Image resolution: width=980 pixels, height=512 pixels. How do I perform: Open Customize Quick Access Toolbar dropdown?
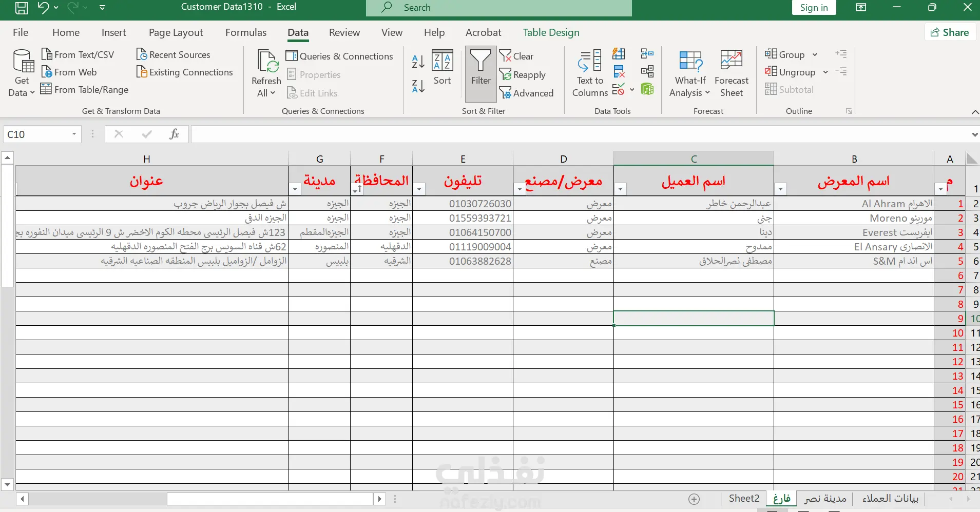(102, 8)
